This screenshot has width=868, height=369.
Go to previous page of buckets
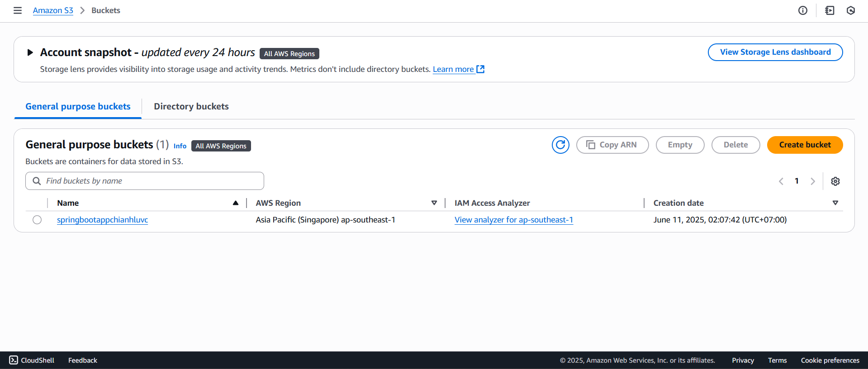click(781, 181)
